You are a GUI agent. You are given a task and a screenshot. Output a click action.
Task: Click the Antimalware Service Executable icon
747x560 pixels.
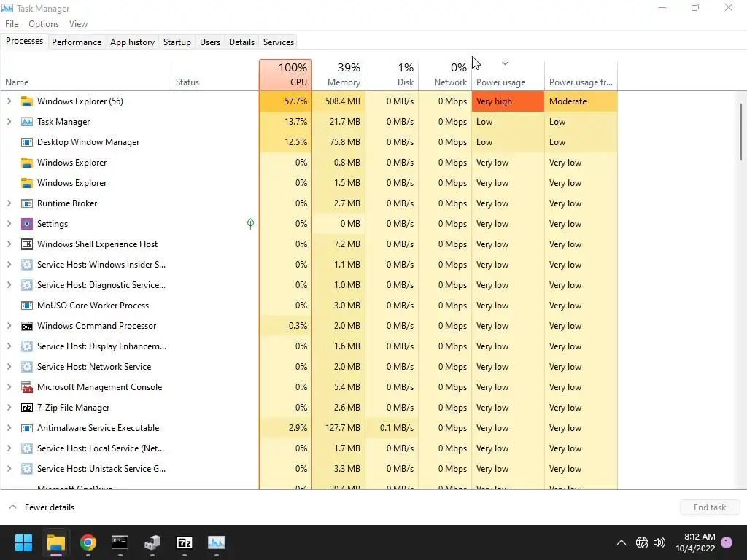27,428
